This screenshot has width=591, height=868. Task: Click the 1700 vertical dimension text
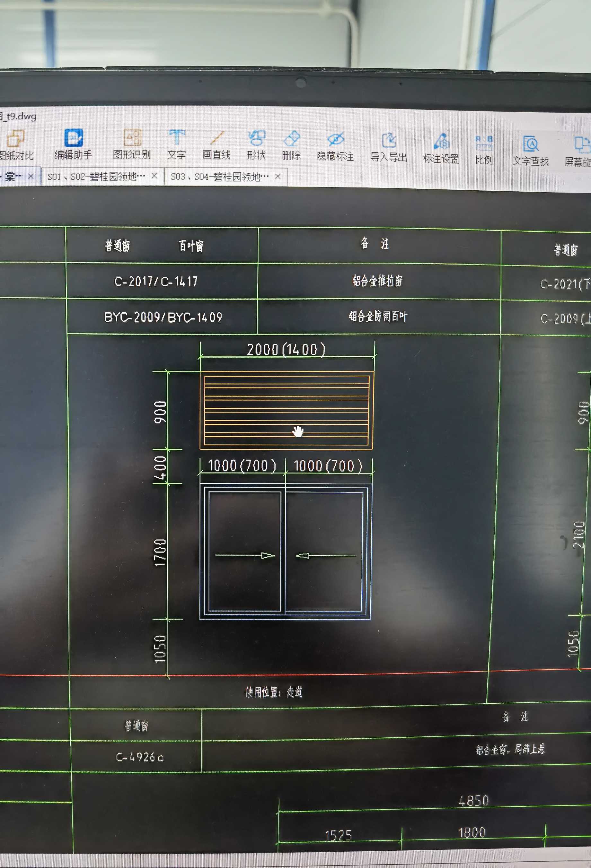coord(160,552)
